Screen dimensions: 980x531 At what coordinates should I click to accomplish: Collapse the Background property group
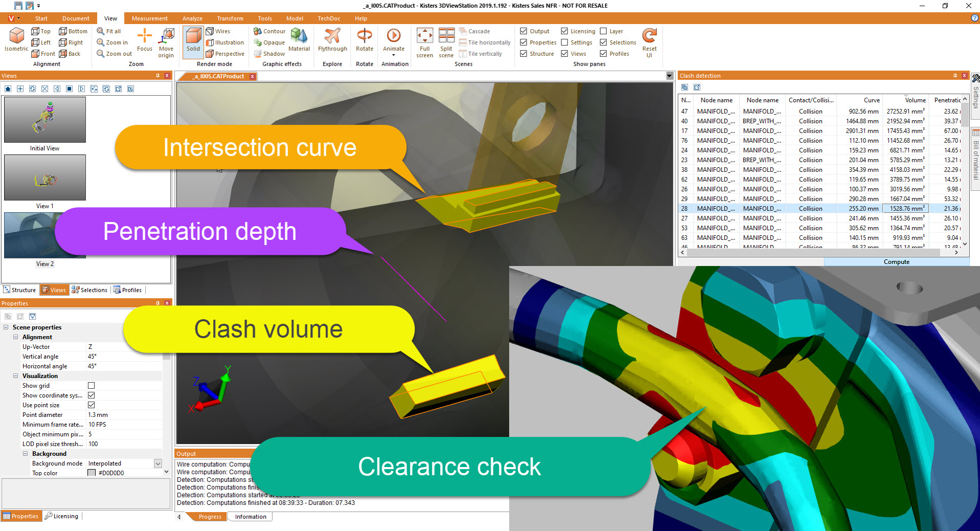coord(26,454)
